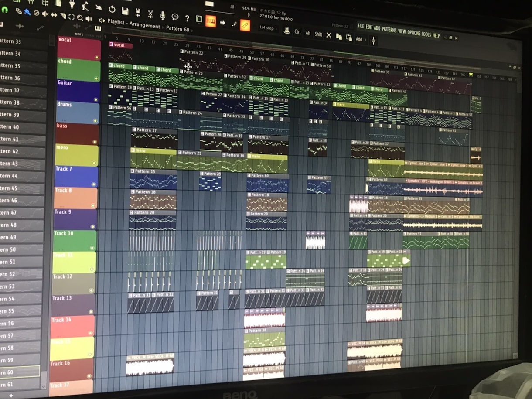Select the Mute tool
Viewport: 532px width, 399px height.
pyautogui.click(x=45, y=14)
